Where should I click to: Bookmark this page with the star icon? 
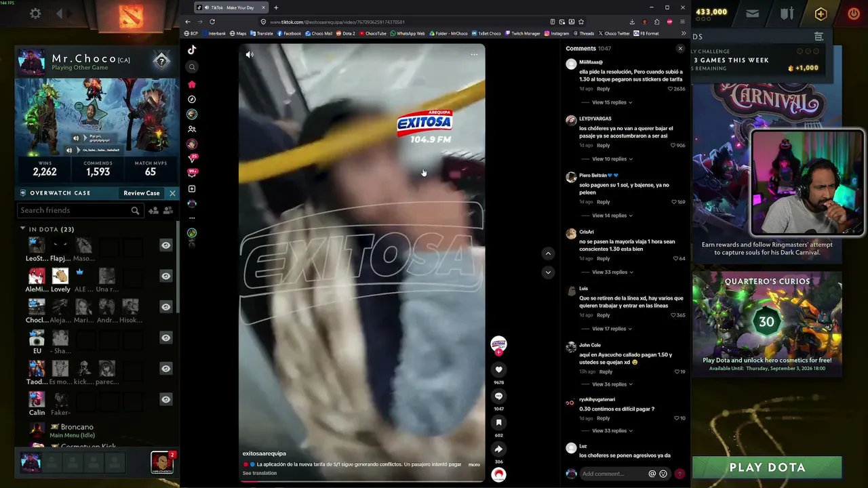(x=581, y=22)
